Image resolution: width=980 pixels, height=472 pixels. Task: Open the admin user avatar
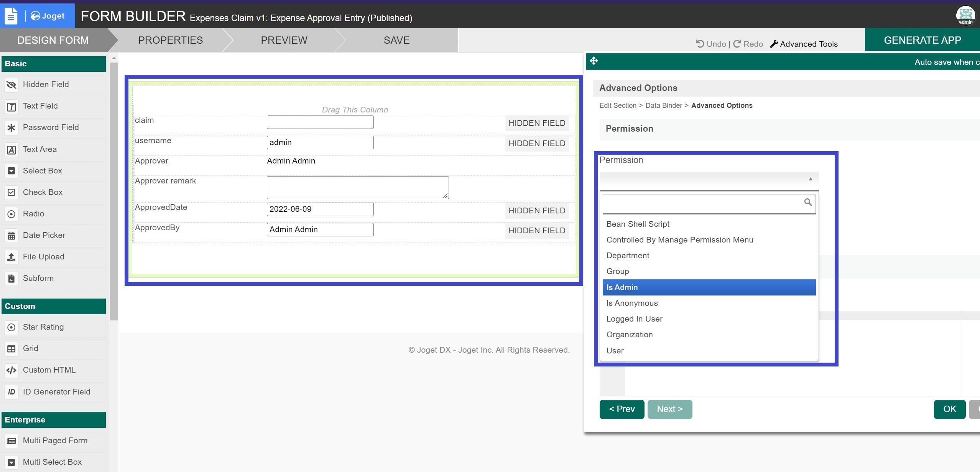click(965, 15)
